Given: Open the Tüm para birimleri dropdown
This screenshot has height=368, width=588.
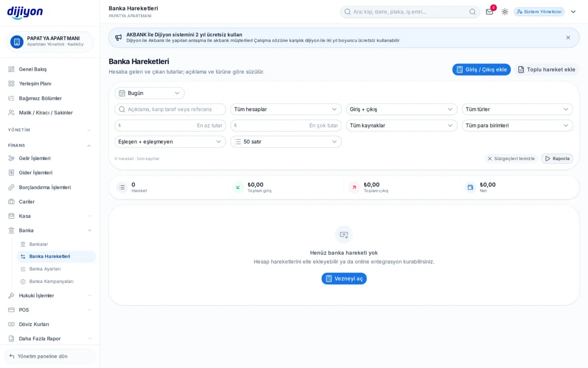Looking at the screenshot, I should [x=517, y=125].
